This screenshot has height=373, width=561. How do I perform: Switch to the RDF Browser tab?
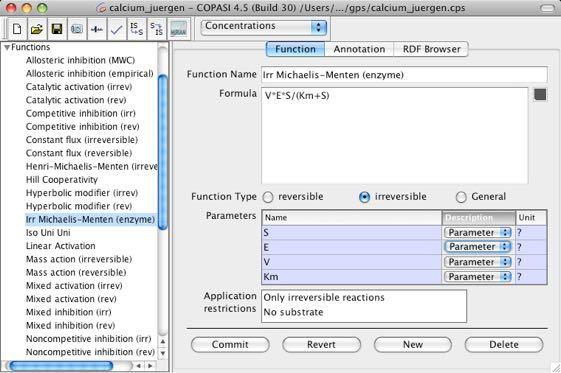tap(431, 49)
